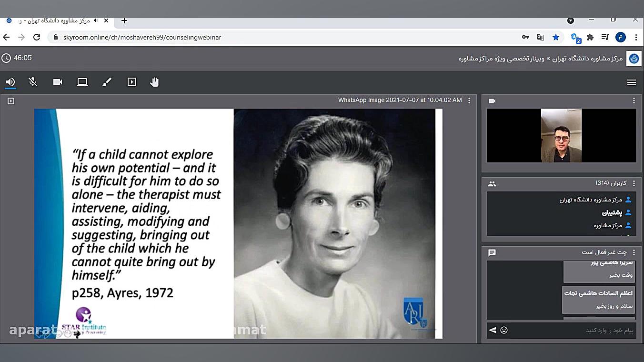The image size is (644, 362).
Task: Toggle the speaker sound icon
Action: [10, 82]
